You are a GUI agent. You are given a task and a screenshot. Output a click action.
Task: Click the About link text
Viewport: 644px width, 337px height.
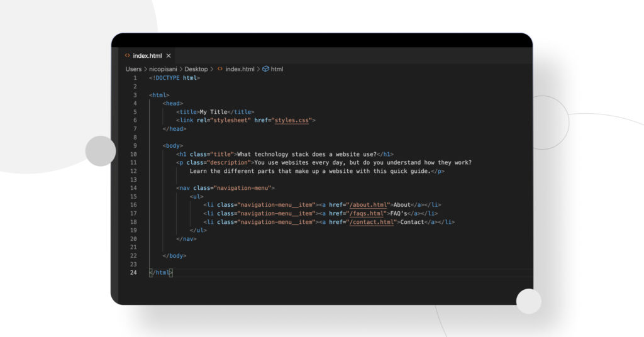click(x=402, y=205)
